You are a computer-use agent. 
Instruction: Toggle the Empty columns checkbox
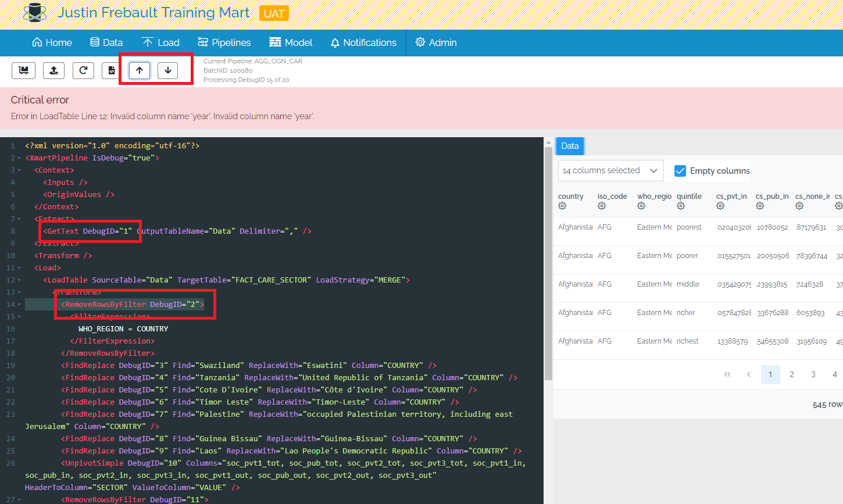tap(680, 171)
